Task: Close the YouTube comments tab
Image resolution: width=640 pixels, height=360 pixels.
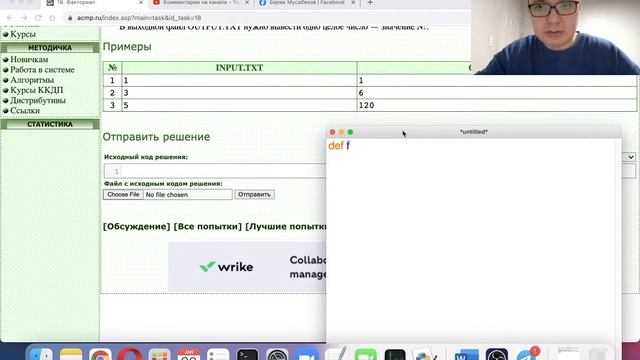Action: click(247, 2)
